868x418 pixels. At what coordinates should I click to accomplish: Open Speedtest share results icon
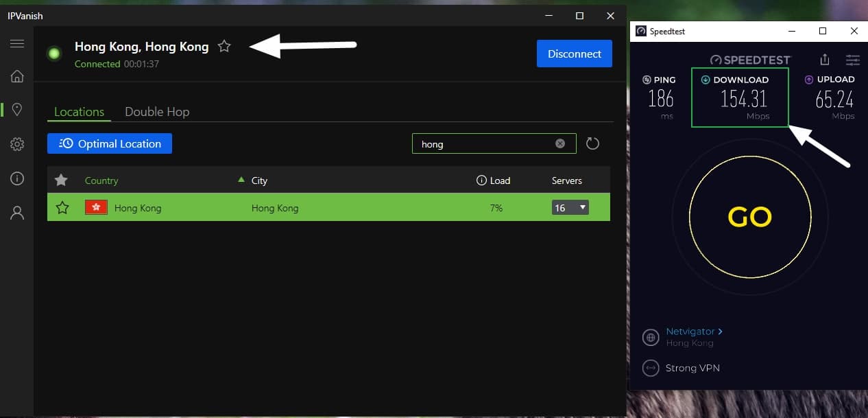825,60
